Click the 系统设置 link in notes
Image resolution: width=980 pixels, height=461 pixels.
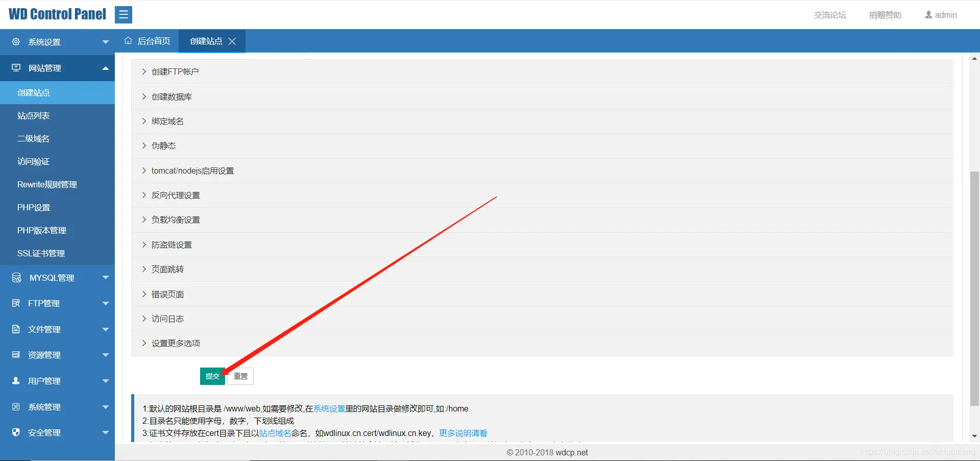pos(329,408)
